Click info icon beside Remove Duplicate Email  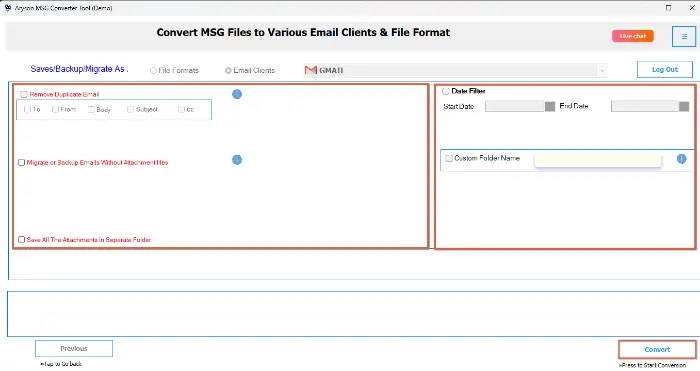(237, 94)
